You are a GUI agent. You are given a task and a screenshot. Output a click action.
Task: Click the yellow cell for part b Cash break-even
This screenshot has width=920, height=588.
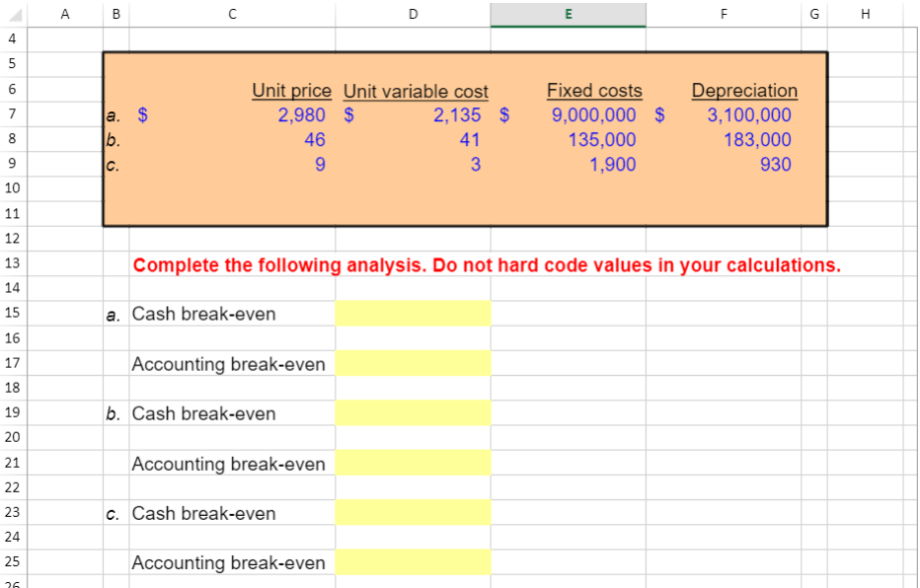pos(413,412)
